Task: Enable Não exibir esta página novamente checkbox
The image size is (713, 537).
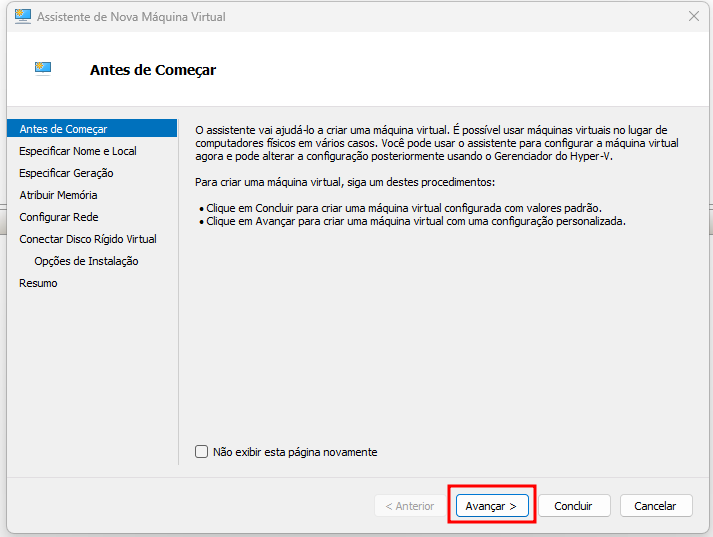Action: point(201,452)
